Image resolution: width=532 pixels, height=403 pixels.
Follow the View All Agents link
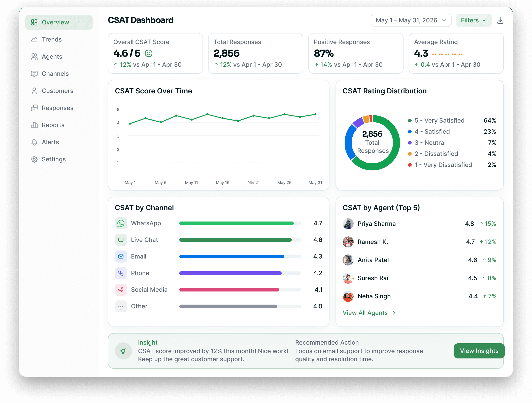pyautogui.click(x=369, y=313)
